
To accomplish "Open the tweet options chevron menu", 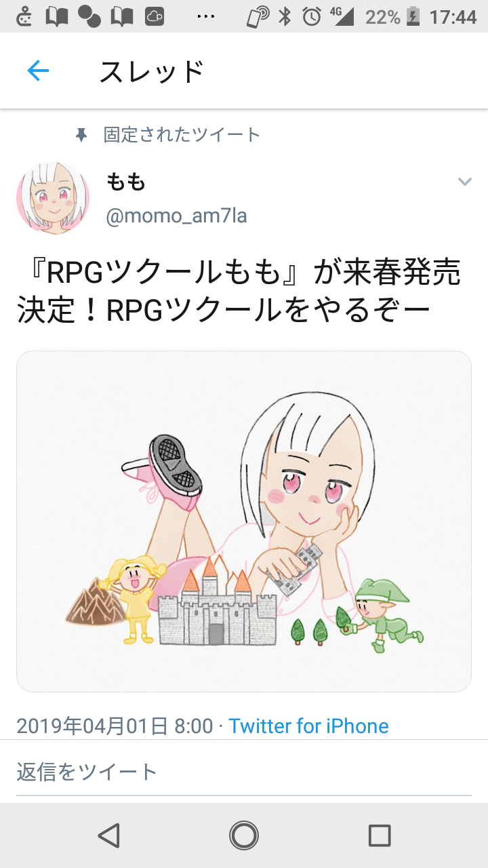I will pos(464,181).
